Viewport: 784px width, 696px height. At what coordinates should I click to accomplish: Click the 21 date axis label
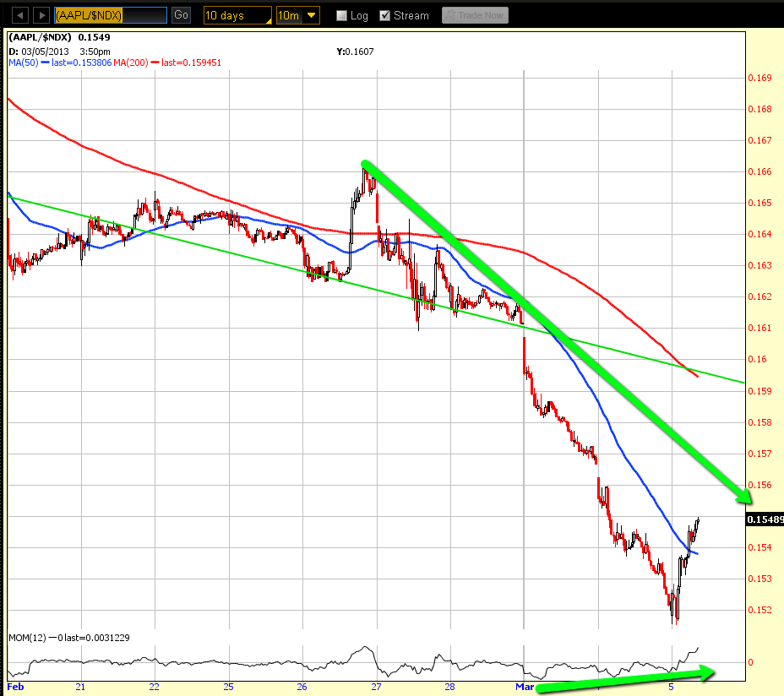[x=80, y=687]
